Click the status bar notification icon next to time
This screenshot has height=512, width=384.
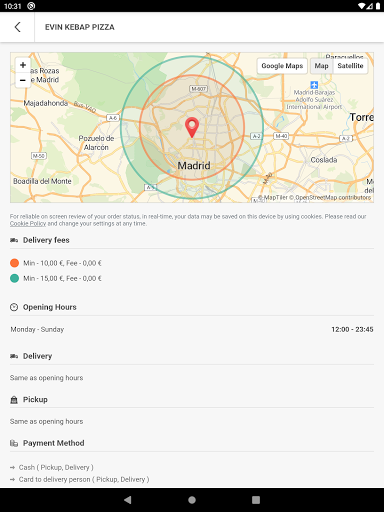31,6
